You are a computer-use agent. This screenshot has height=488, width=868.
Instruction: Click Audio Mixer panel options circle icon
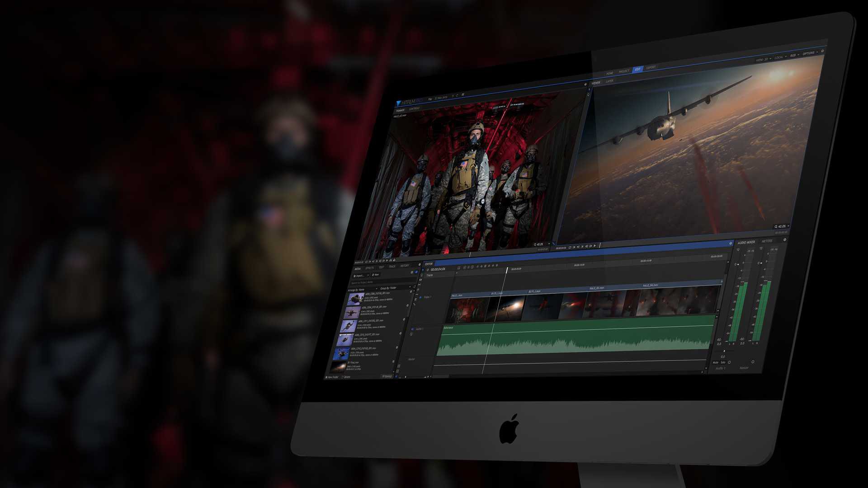coord(785,240)
